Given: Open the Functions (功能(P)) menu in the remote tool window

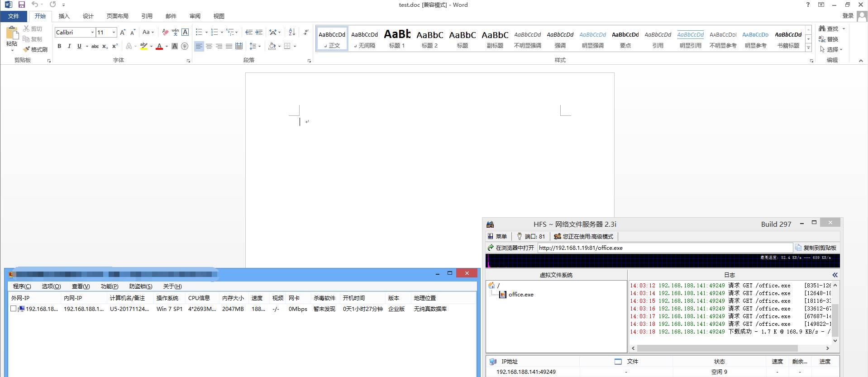Looking at the screenshot, I should click(x=110, y=286).
